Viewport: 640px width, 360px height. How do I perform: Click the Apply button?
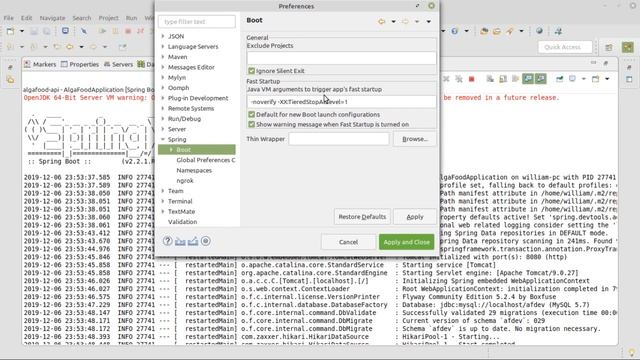tap(415, 217)
